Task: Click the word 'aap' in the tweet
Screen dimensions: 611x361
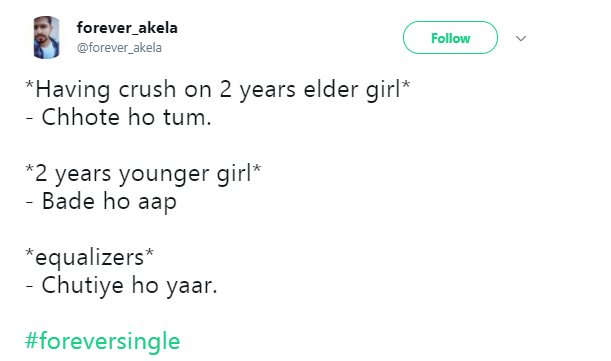Action: [157, 203]
